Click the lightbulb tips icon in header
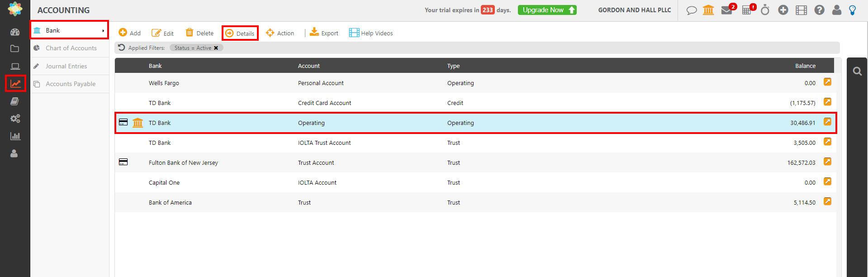Image resolution: width=868 pixels, height=277 pixels. pos(853,10)
